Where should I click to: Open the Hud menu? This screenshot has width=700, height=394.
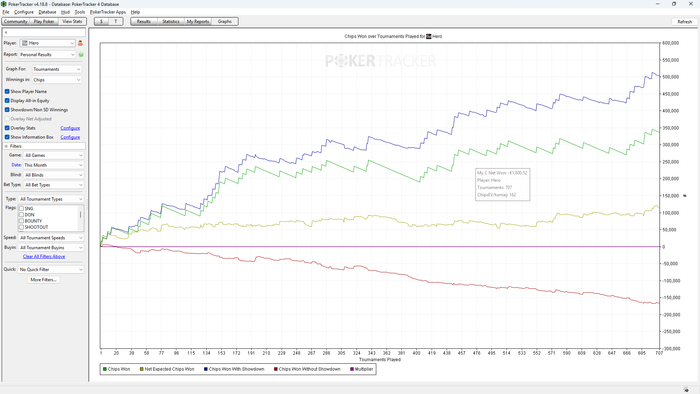(65, 12)
